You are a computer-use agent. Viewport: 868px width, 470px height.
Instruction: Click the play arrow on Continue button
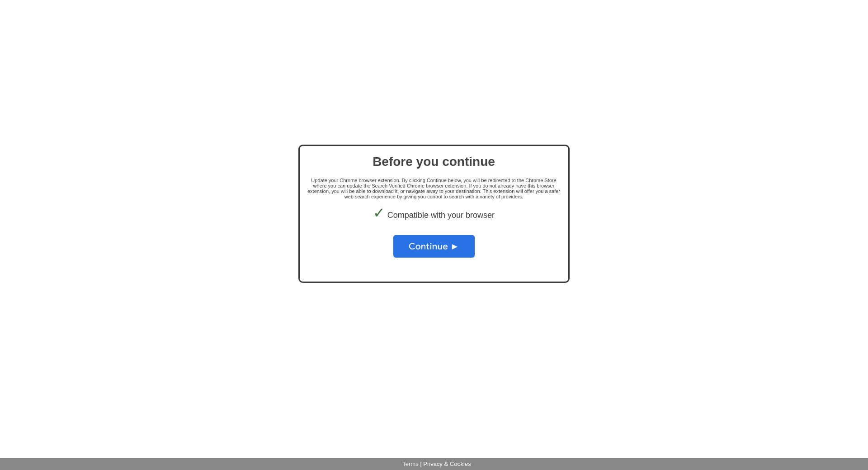tap(455, 247)
